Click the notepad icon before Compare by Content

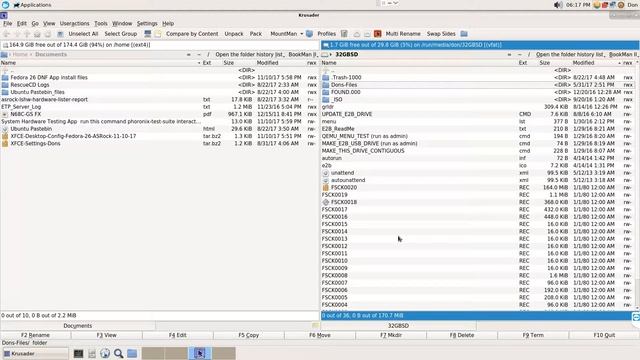pyautogui.click(x=158, y=34)
